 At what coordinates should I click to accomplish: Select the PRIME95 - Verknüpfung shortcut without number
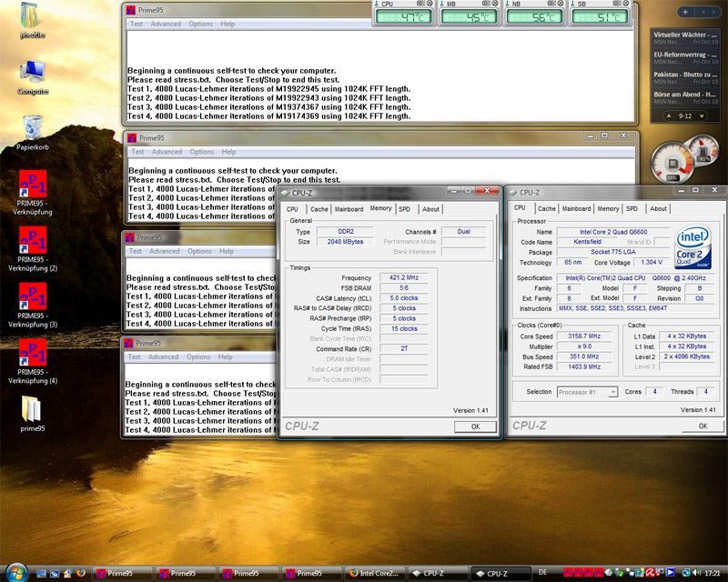(x=33, y=193)
